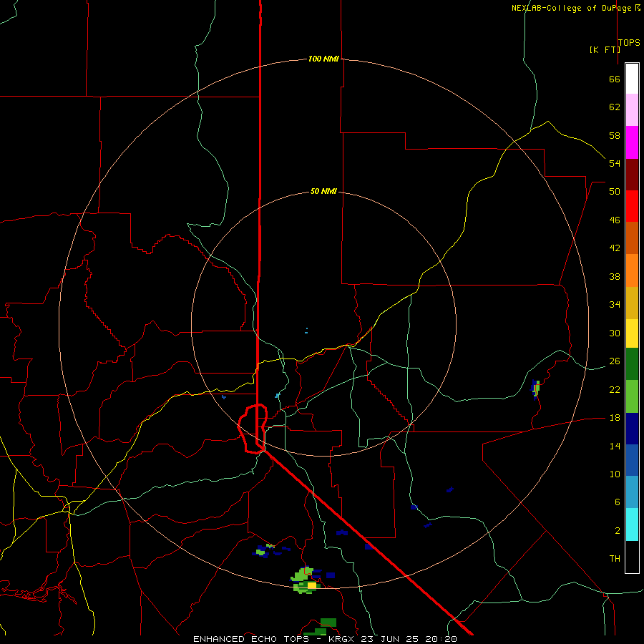
Task: Click the '10' value on the scale
Action: tap(615, 474)
